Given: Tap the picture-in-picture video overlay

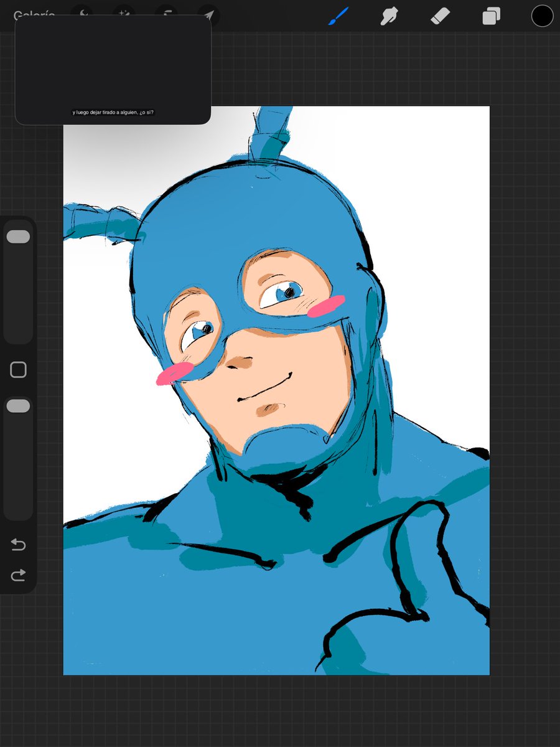Looking at the screenshot, I should (x=113, y=70).
